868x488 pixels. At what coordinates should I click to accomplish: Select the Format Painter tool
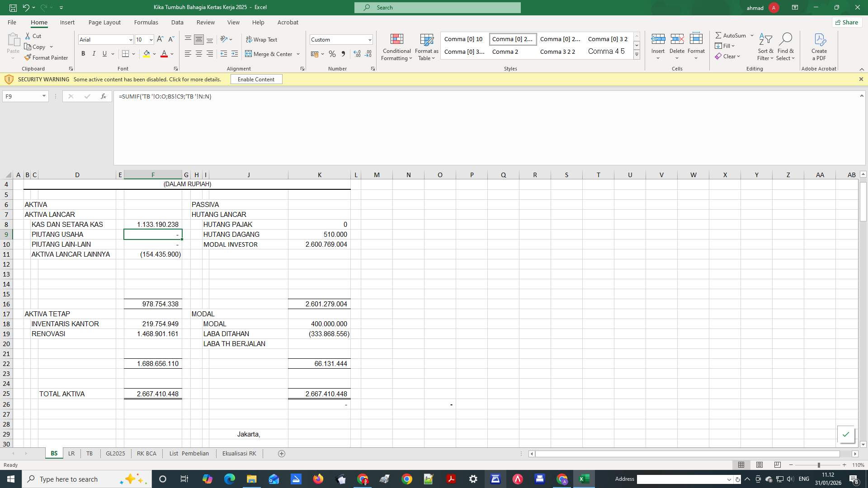(x=47, y=57)
